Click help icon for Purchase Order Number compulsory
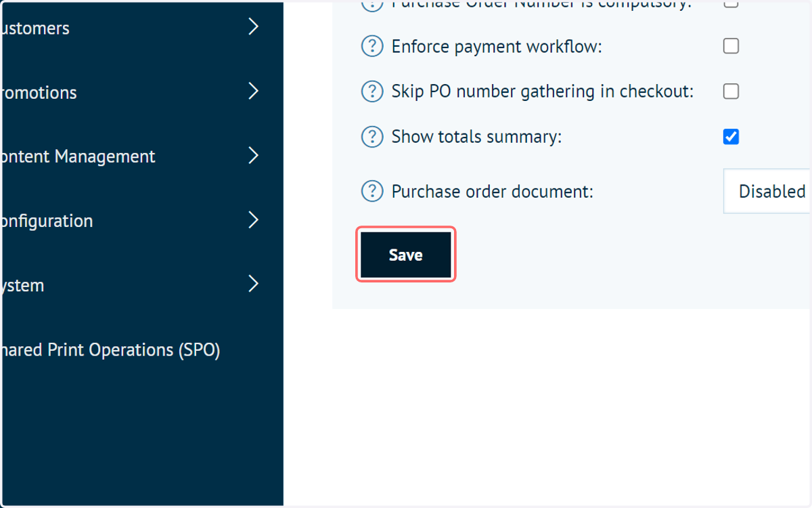The image size is (812, 508). click(x=371, y=4)
